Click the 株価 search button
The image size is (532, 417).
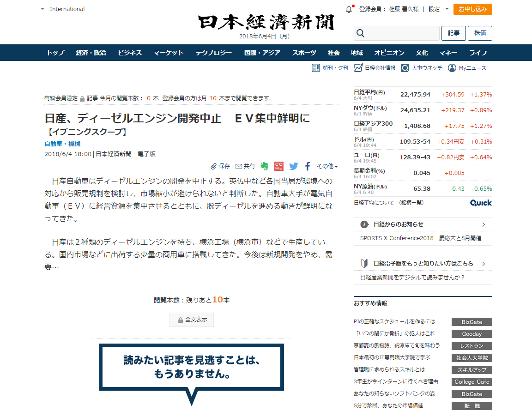point(480,33)
